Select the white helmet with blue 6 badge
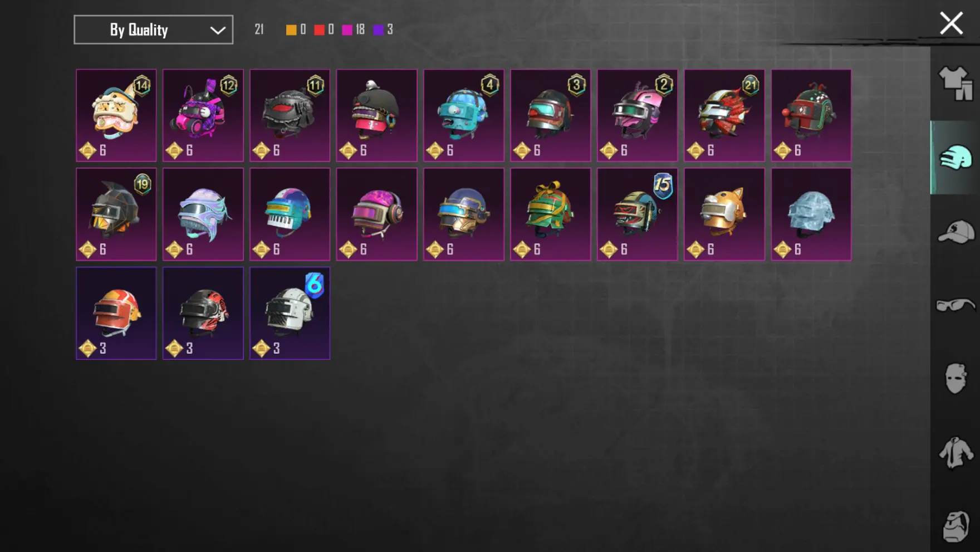 click(x=290, y=313)
